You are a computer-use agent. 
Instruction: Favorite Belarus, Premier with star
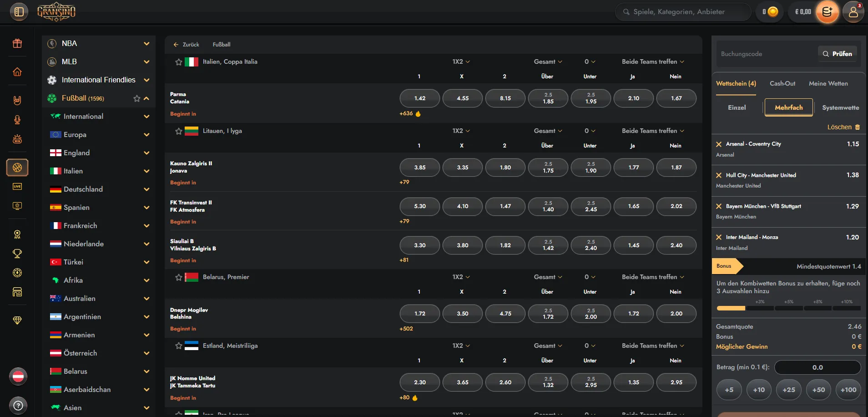179,277
